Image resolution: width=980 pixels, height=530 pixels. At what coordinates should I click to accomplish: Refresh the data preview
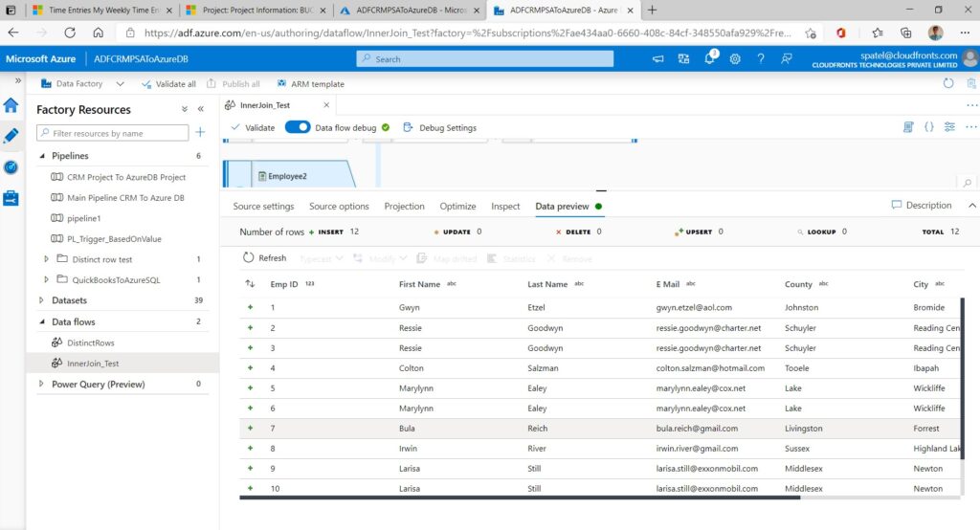264,257
